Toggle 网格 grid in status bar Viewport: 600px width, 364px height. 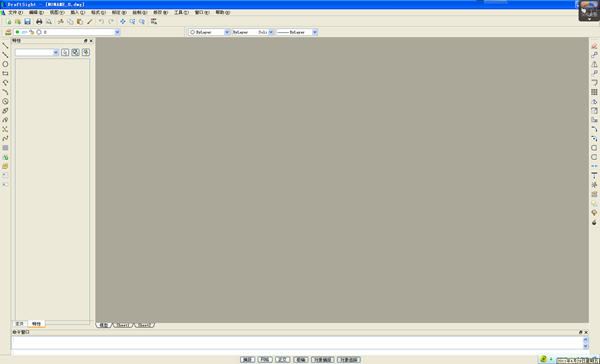tap(265, 360)
